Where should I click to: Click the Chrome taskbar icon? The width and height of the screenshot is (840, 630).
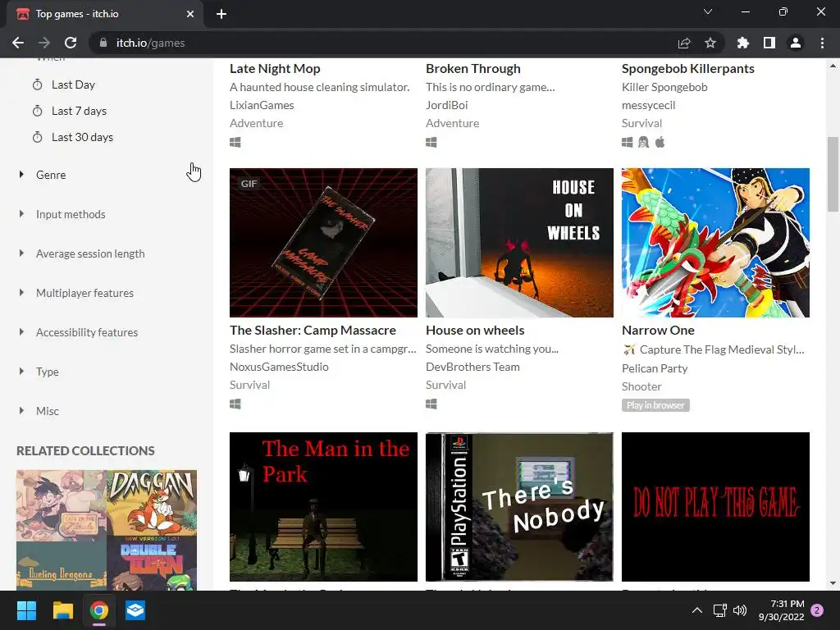coord(99,610)
